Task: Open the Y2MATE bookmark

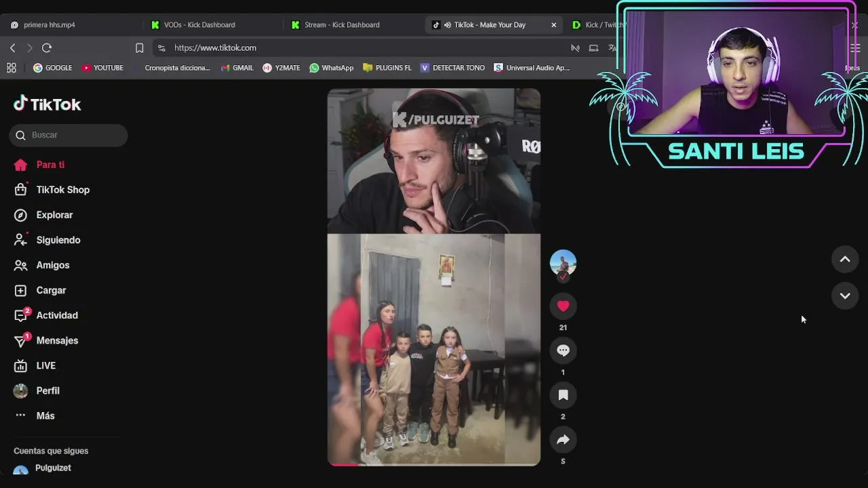Action: tap(281, 68)
